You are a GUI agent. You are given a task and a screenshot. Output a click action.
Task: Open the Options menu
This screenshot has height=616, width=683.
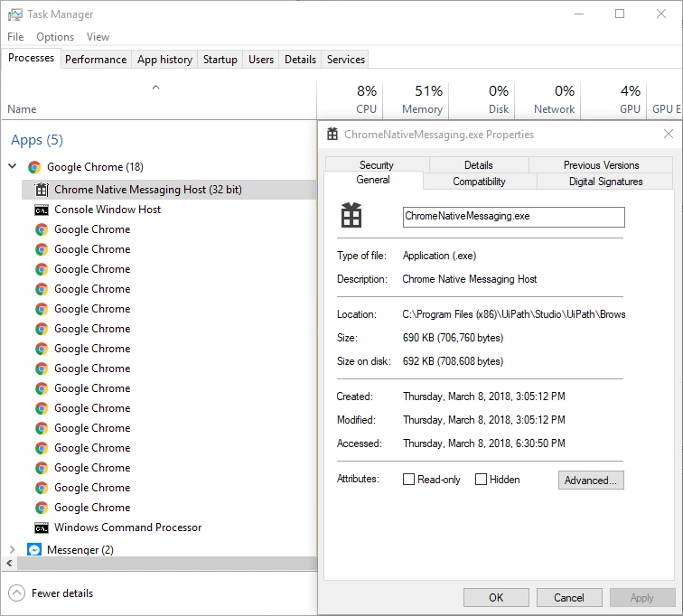click(x=55, y=37)
